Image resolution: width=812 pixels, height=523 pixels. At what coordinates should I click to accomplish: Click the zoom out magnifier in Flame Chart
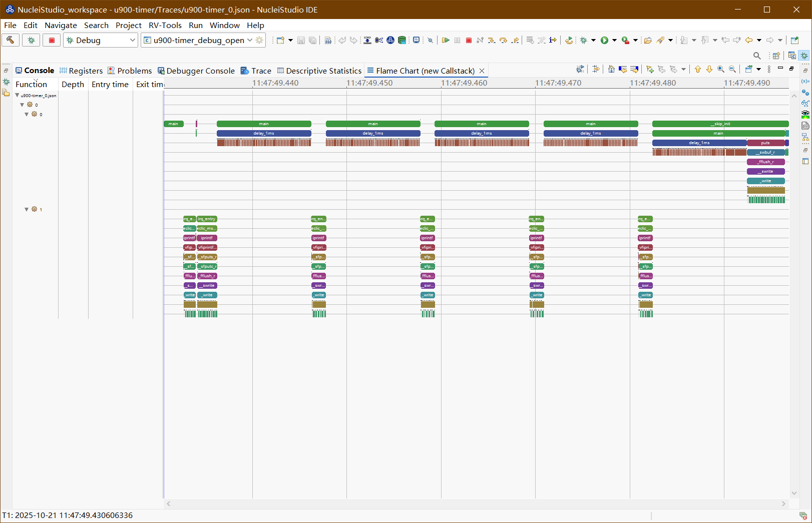(732, 70)
